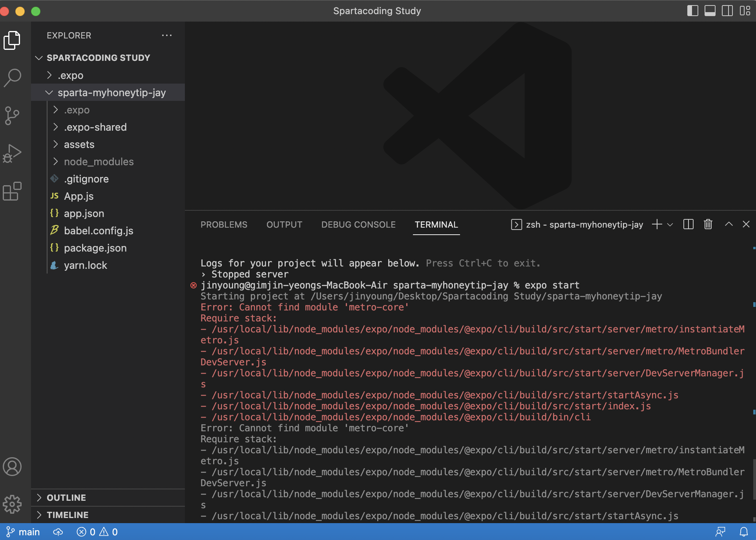Collapse the sparta-myhoneytip-jay folder
This screenshot has height=540, width=756.
coord(108,92)
